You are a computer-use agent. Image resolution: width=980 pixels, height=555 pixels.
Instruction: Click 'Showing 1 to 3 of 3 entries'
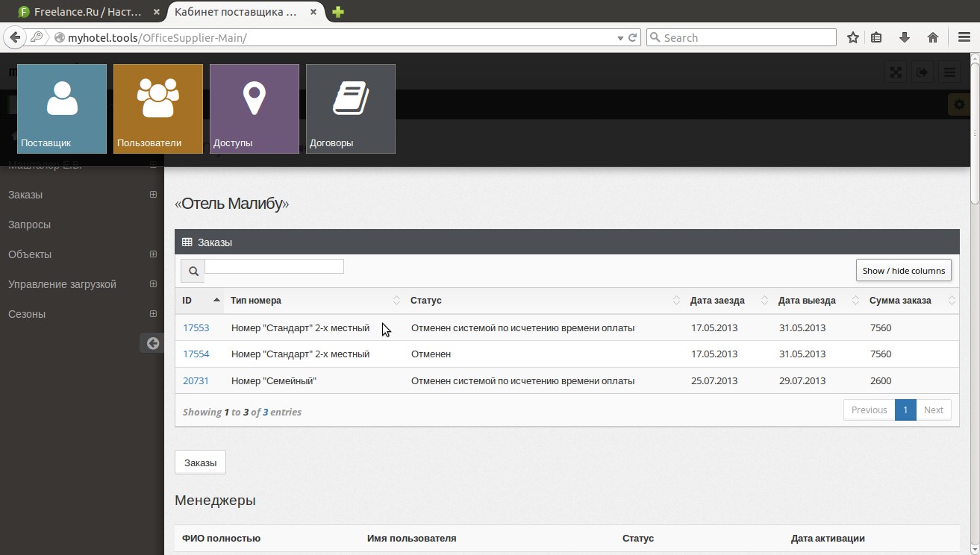tap(242, 412)
